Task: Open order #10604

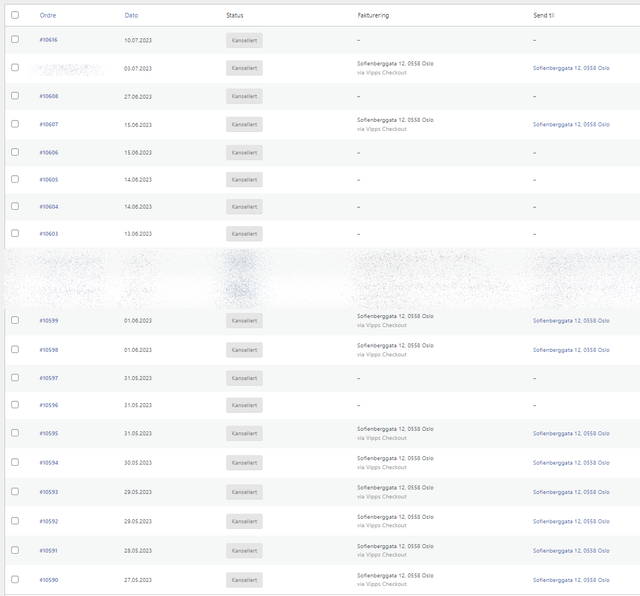Action: click(x=49, y=207)
